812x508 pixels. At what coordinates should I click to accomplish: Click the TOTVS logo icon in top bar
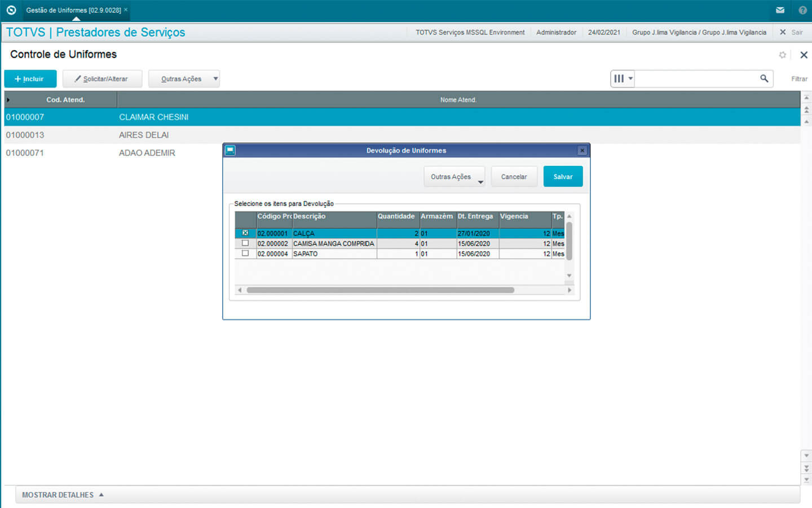pyautogui.click(x=11, y=10)
